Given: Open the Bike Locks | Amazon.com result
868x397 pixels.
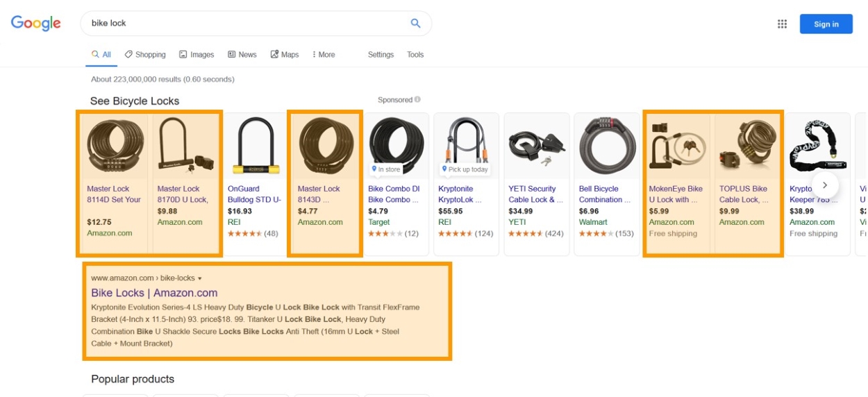Looking at the screenshot, I should tap(154, 293).
